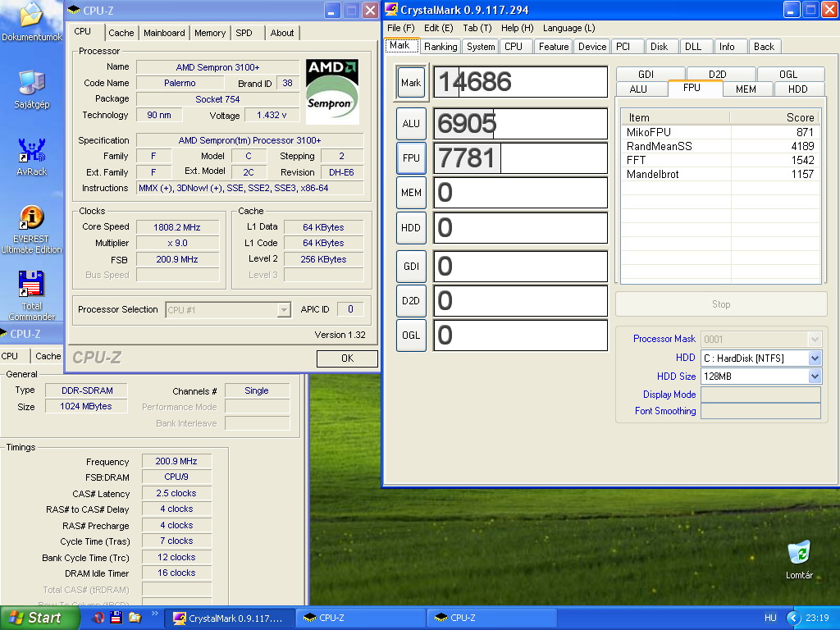Open the Lomtár recycle bin icon

799,559
